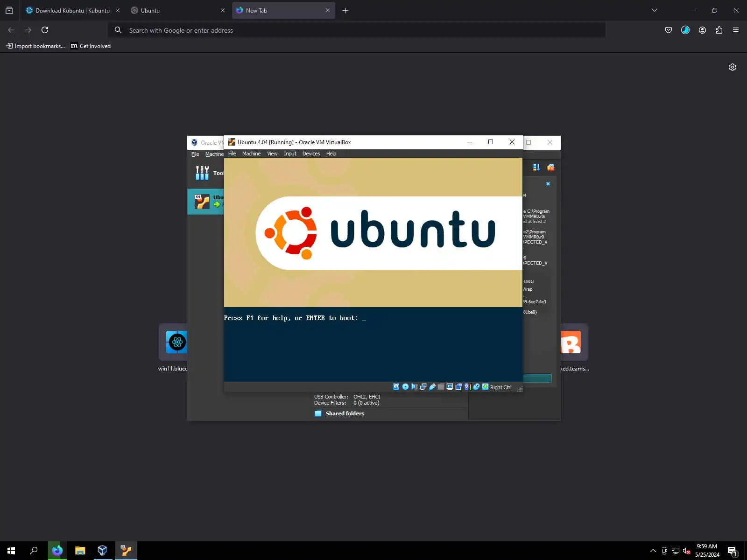Close the New Tab browser tab
747x560 pixels.
click(x=327, y=10)
